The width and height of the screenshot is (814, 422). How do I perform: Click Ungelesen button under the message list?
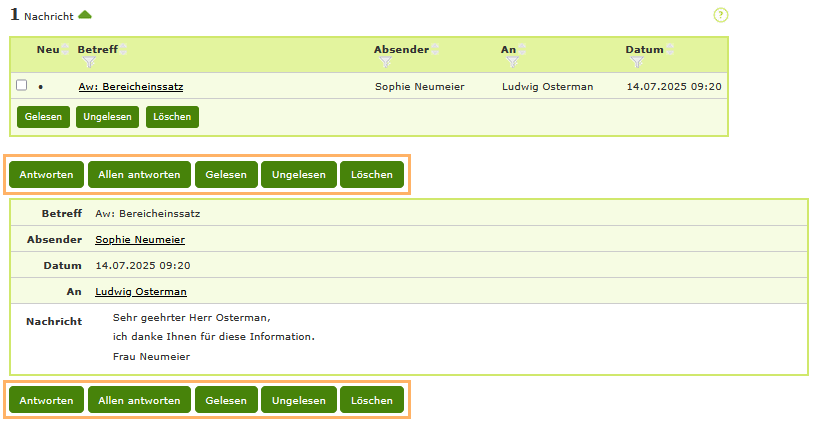point(107,117)
